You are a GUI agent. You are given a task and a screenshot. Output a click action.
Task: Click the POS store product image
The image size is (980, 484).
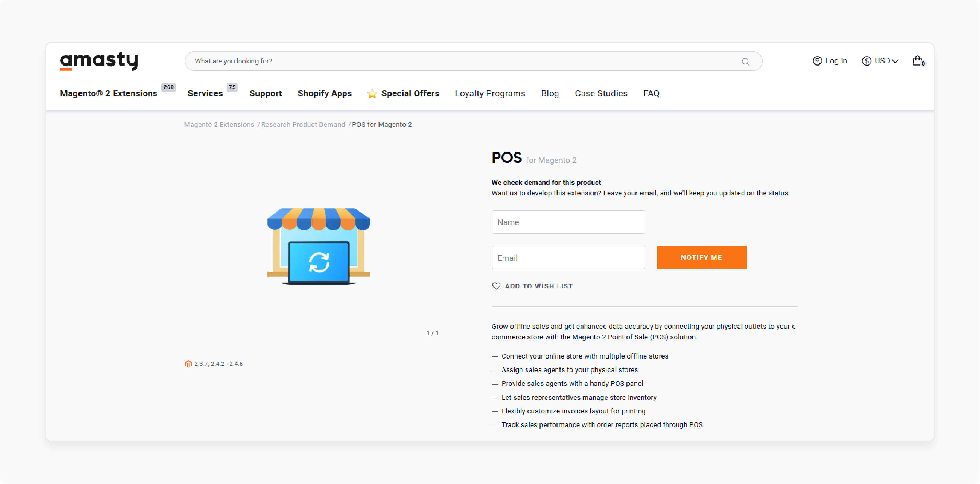tap(319, 246)
